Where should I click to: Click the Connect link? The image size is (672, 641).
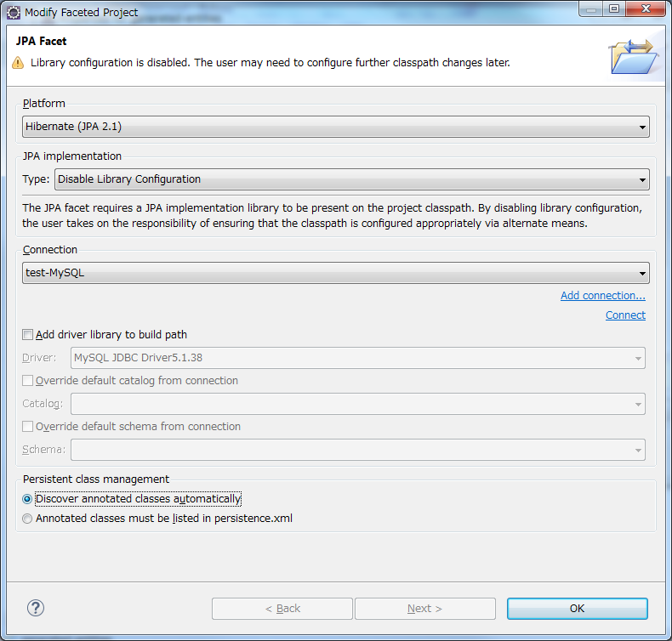[625, 315]
